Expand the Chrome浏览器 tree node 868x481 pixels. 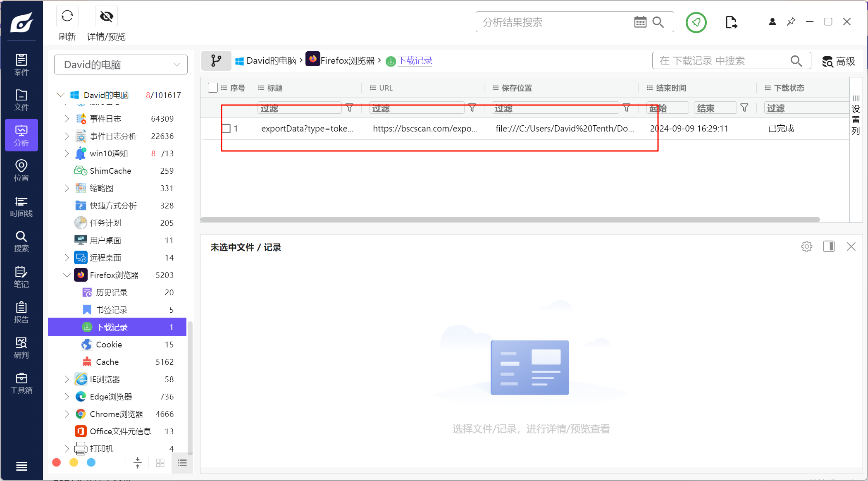point(67,414)
